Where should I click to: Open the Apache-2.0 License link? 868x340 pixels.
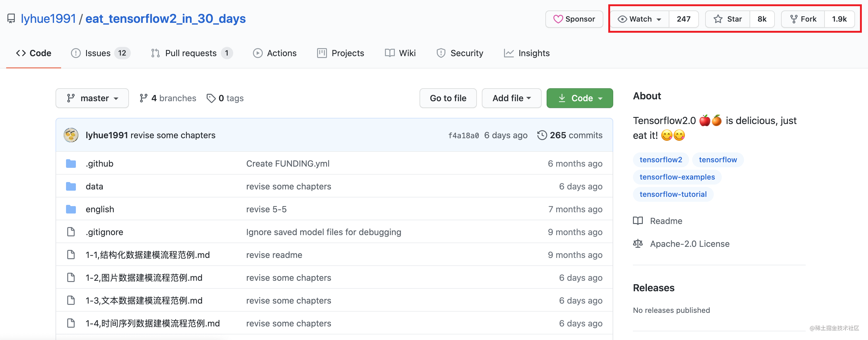[681, 244]
